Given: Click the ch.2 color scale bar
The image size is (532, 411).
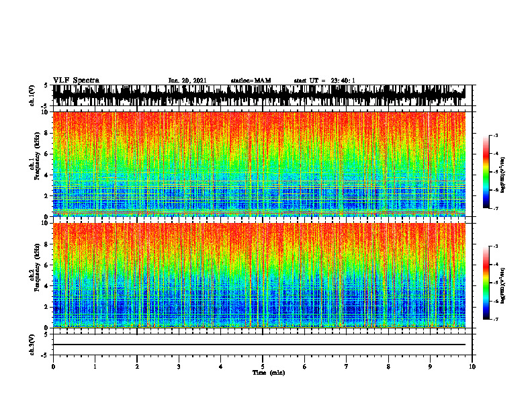Looking at the screenshot, I should click(486, 283).
